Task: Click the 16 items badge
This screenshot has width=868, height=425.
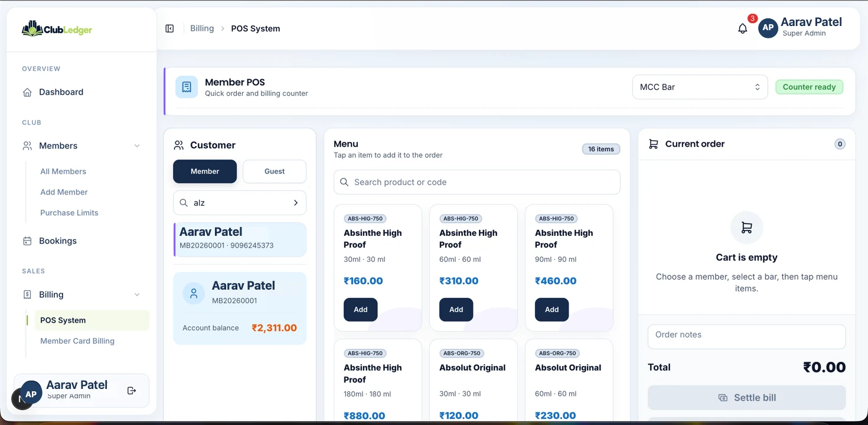Action: click(x=601, y=149)
